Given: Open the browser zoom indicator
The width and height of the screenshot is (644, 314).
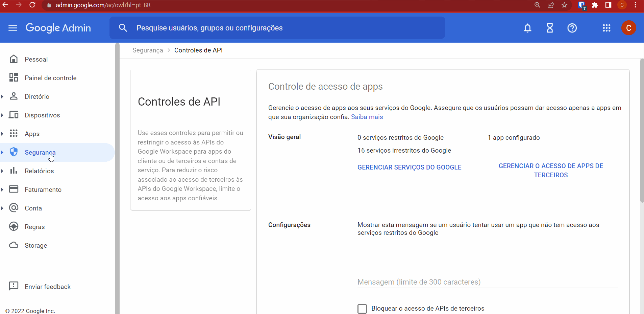Looking at the screenshot, I should click(537, 5).
